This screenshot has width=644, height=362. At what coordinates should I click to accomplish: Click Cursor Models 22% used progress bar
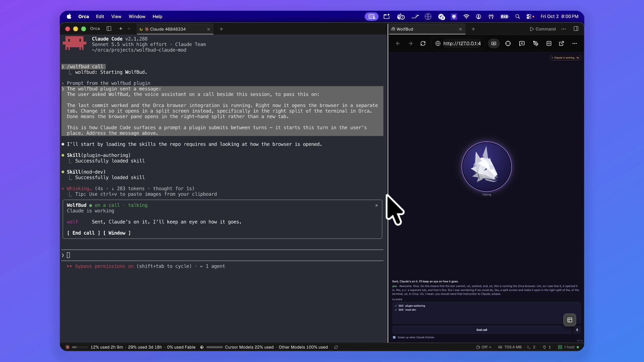(x=215, y=347)
